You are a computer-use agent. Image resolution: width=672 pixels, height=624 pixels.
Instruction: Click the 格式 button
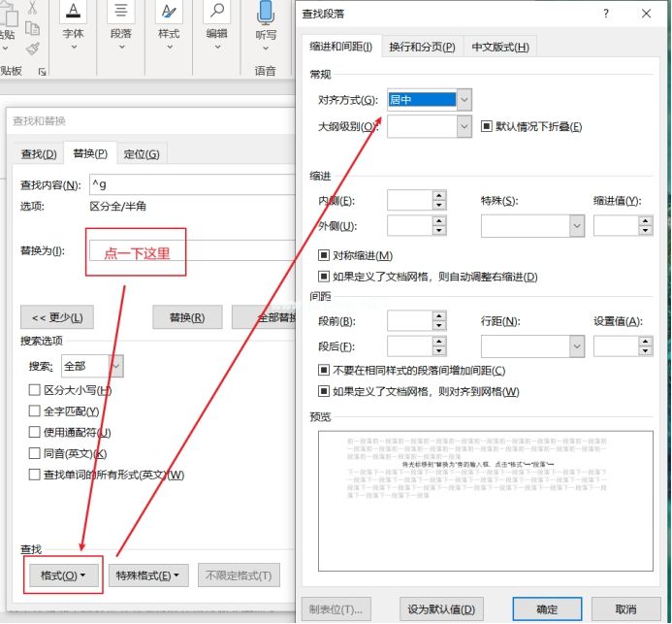click(x=64, y=575)
